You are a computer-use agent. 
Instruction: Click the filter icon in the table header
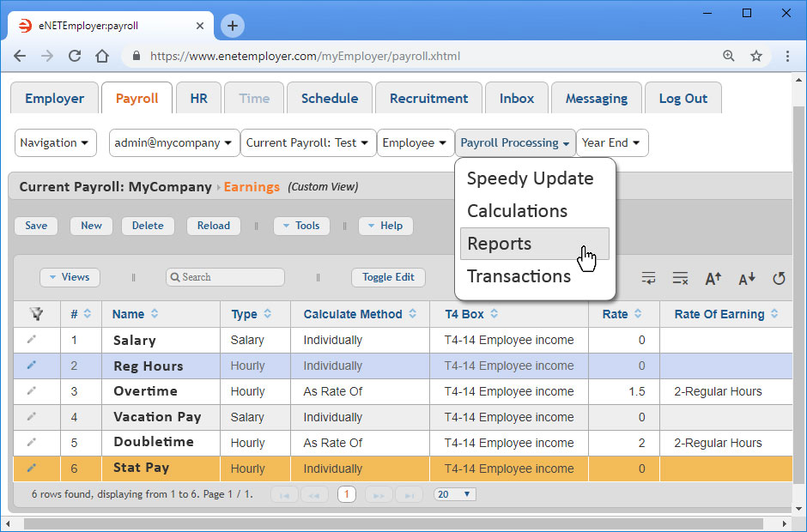36,314
